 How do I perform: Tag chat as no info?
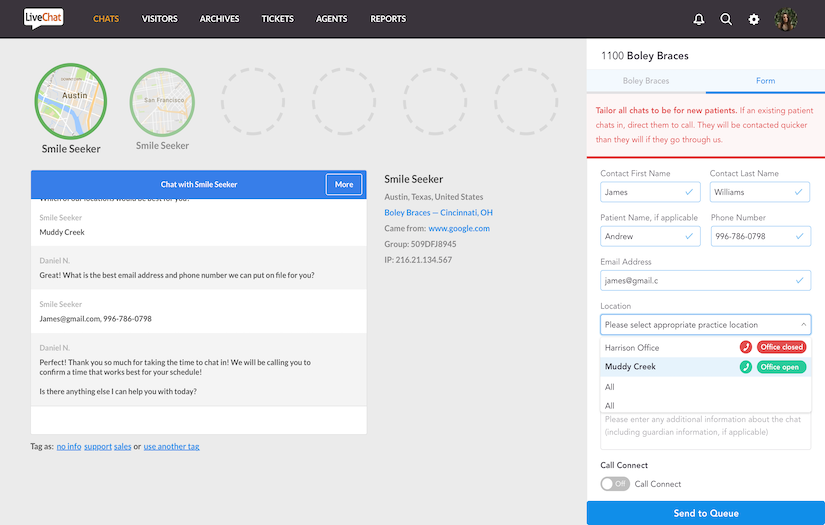[x=69, y=447]
